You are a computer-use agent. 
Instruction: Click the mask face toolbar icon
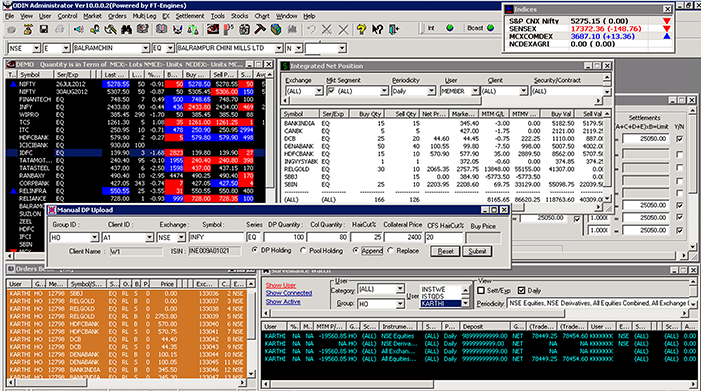pos(177,29)
